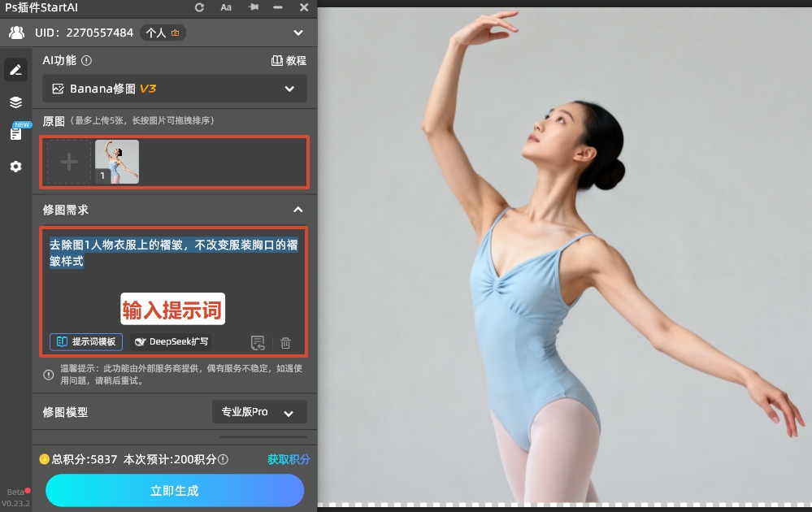Click the refresh icon in the title bar
Screen dimensions: 812x512
coord(198,7)
